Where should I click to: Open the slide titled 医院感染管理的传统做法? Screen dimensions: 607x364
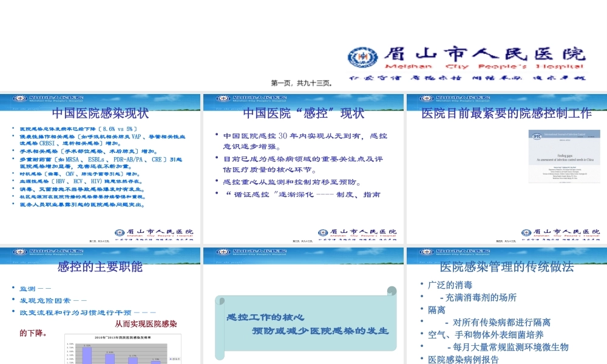tap(507, 306)
